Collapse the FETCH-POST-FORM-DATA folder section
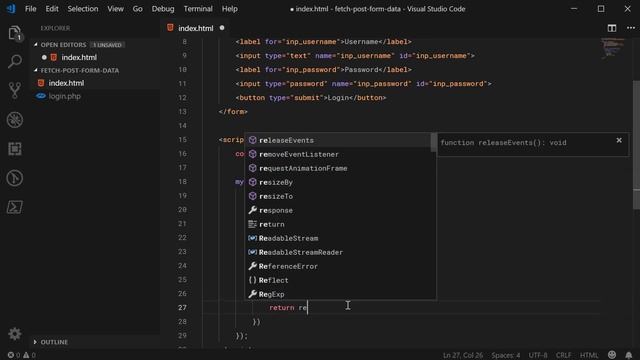The width and height of the screenshot is (640, 360). pos(36,70)
